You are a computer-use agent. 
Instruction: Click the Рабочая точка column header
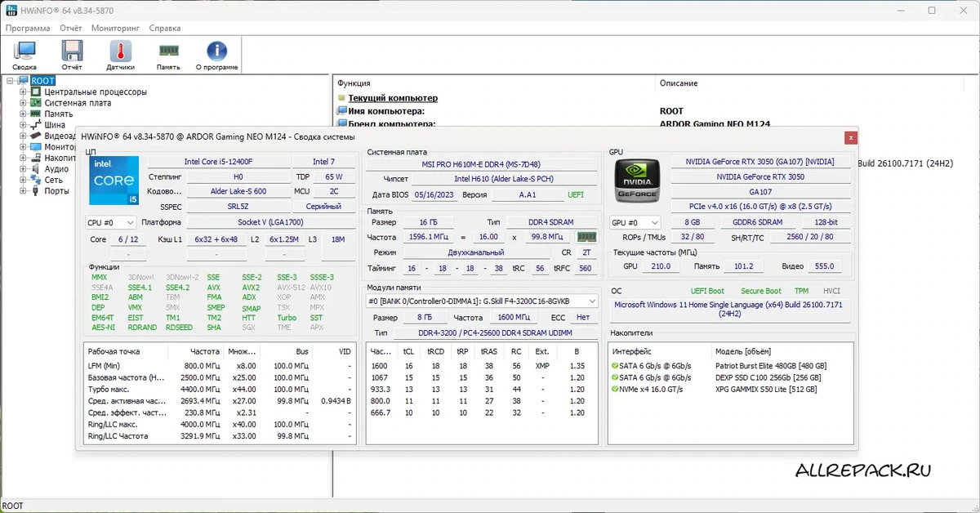point(125,351)
